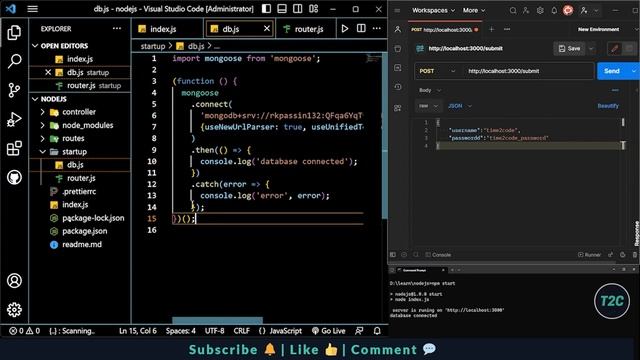640x360 pixels.
Task: Open the Source Control view
Action: click(14, 90)
